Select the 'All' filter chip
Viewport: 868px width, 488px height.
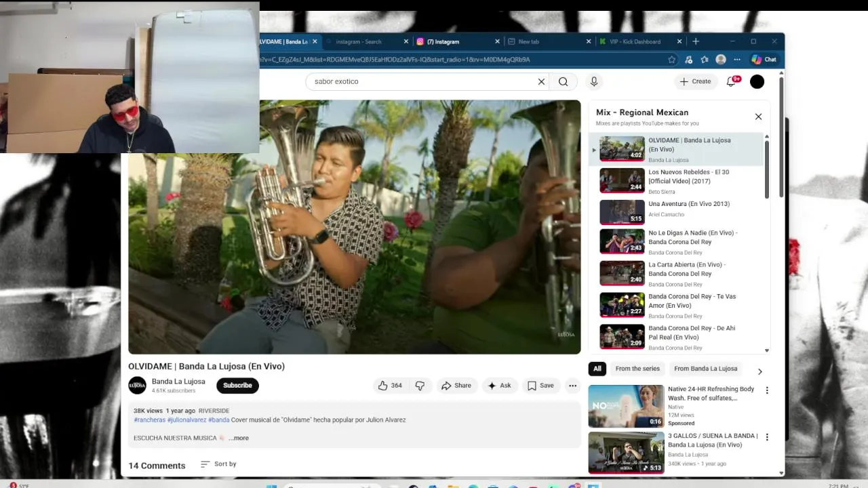click(x=597, y=369)
